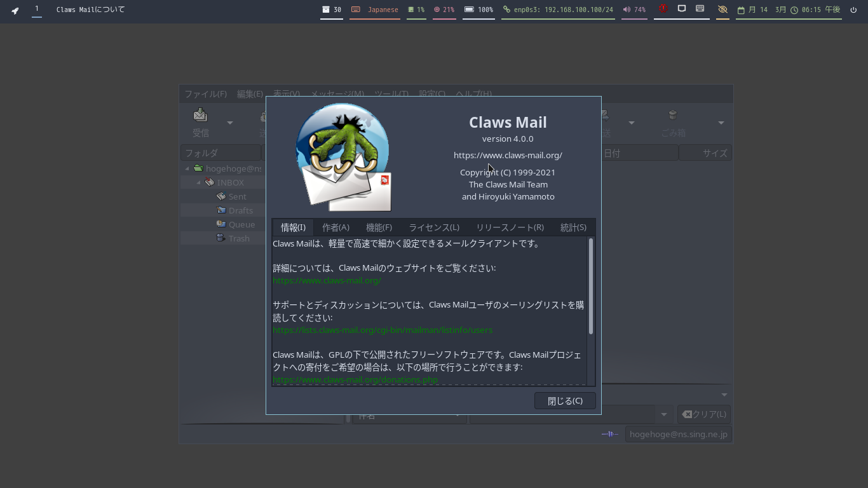The image size is (868, 488).
Task: Open ファイル(F) menu in main window
Action: click(x=205, y=93)
